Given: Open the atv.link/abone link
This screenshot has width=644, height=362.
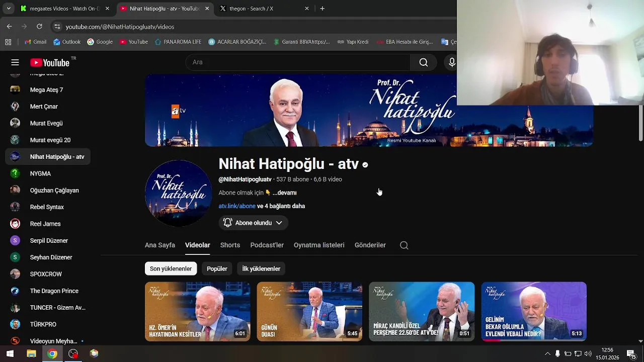Looking at the screenshot, I should tap(237, 206).
